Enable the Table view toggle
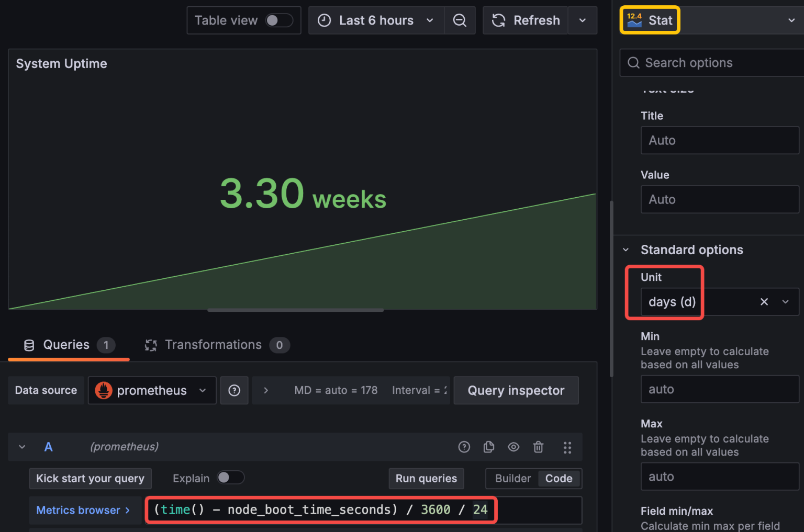 pyautogui.click(x=279, y=20)
